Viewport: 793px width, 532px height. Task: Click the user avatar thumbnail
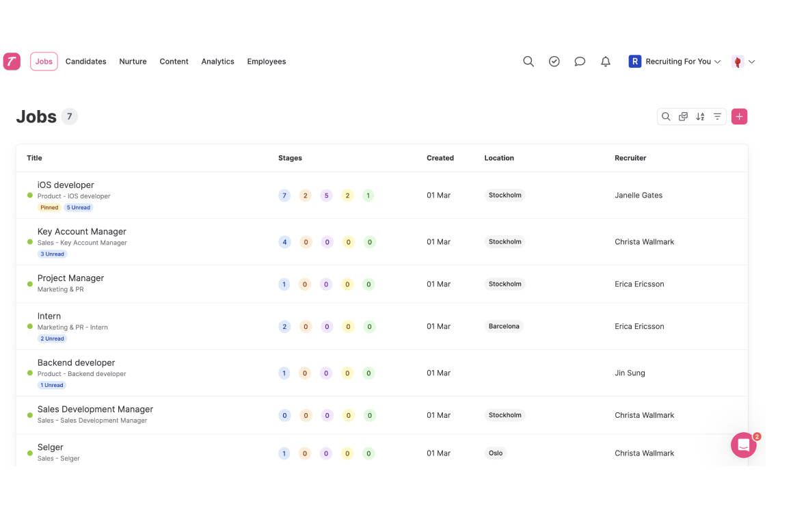click(x=738, y=61)
